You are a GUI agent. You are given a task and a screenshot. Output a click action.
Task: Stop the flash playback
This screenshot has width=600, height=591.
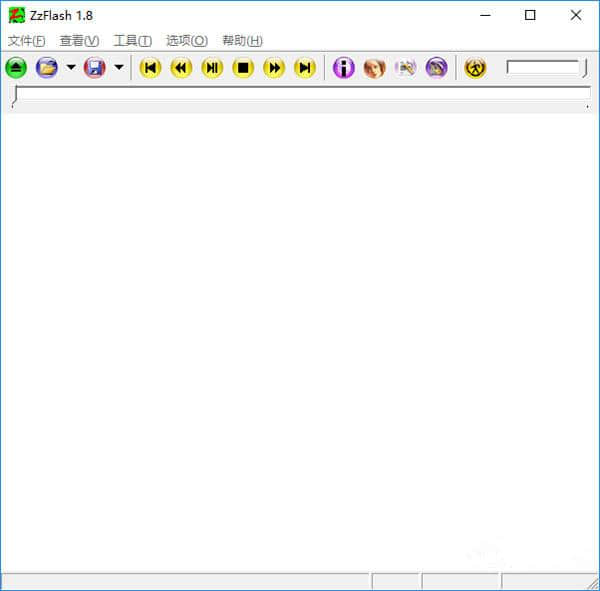click(x=243, y=68)
